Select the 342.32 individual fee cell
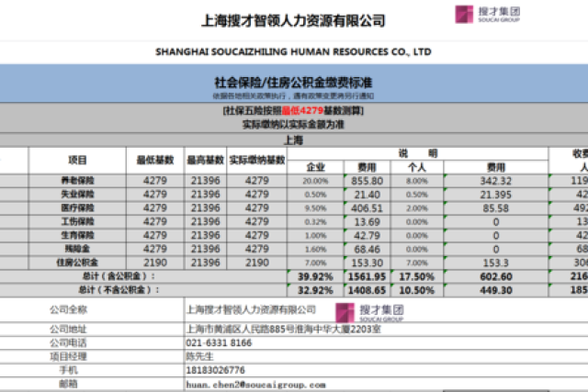588x392 pixels. 496,181
